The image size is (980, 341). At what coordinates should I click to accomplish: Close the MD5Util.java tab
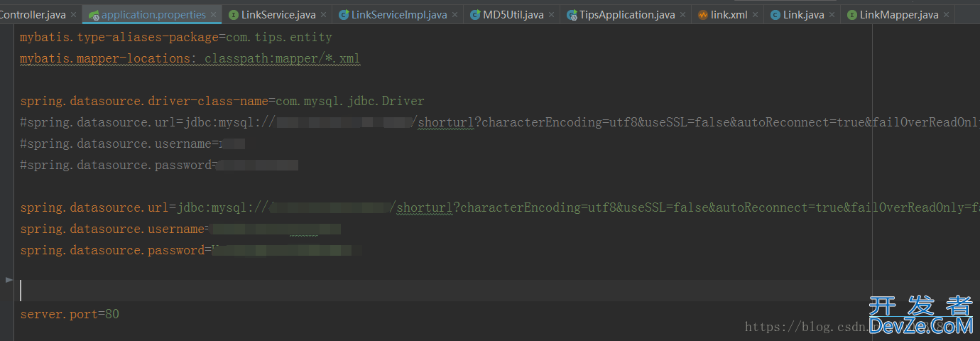(551, 15)
